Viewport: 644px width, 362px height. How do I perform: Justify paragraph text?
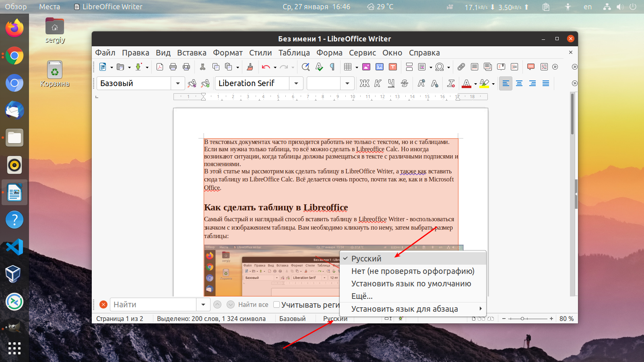546,83
